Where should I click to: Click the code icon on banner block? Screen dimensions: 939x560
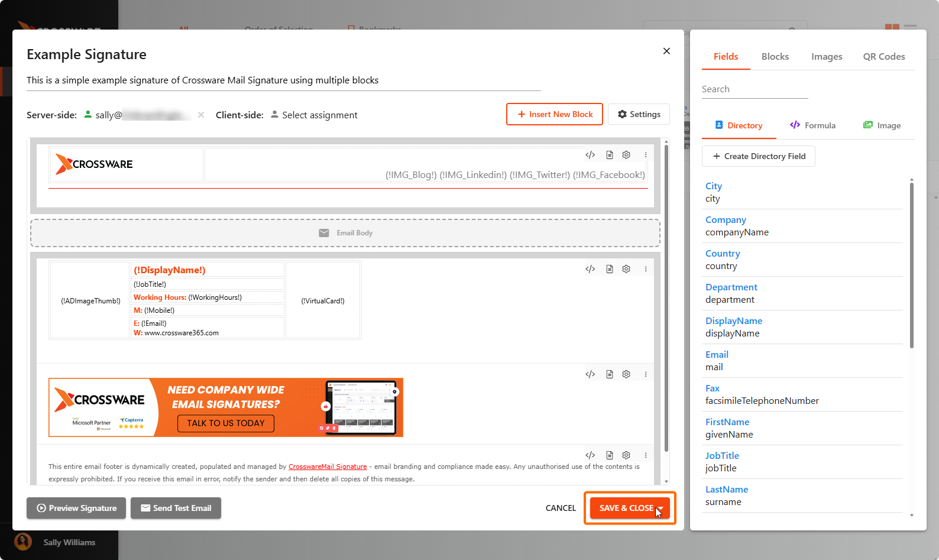590,374
